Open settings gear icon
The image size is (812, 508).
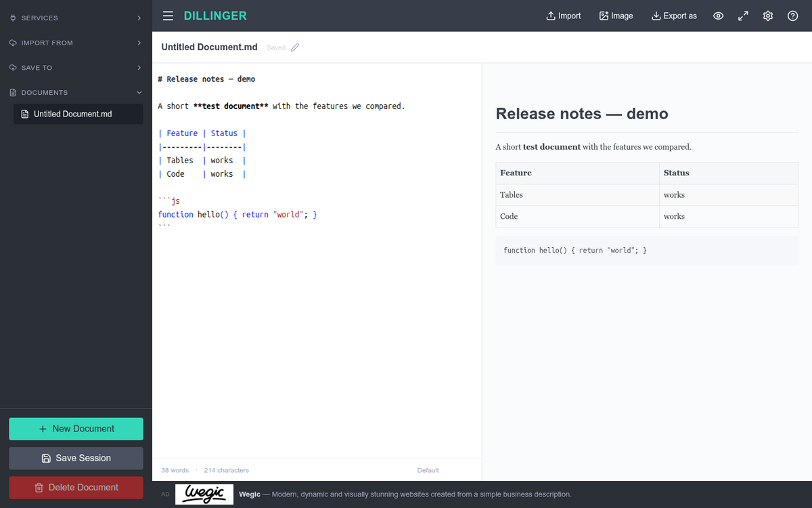click(x=768, y=16)
